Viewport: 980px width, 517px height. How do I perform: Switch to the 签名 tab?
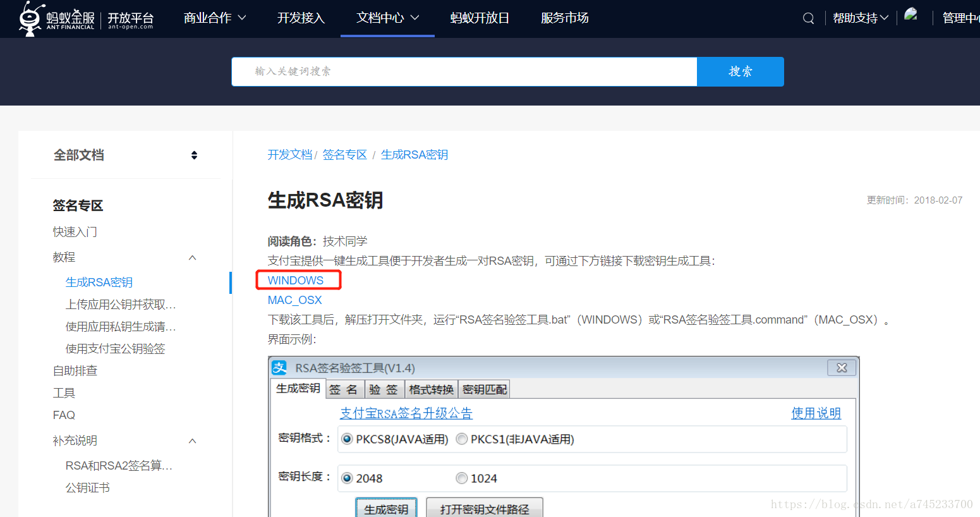point(344,389)
